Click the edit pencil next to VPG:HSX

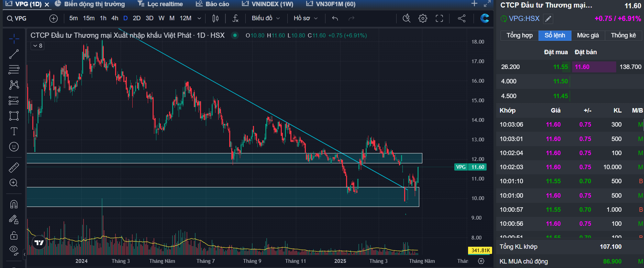[x=548, y=19]
